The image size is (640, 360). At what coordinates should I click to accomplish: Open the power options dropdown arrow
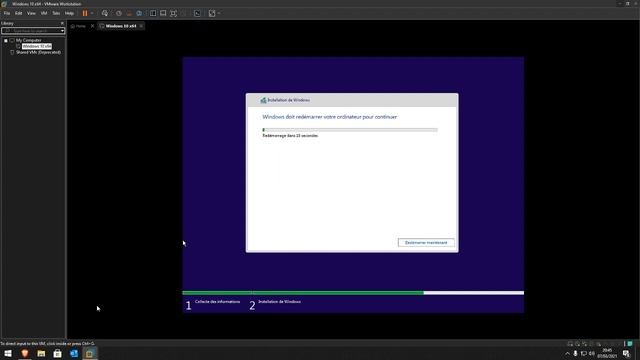tap(92, 13)
